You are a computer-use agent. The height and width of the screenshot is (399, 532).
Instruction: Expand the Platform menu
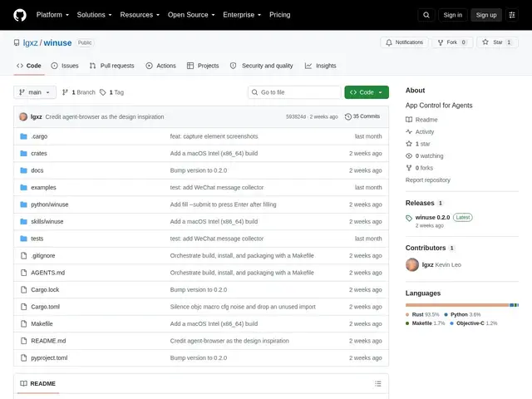click(52, 15)
